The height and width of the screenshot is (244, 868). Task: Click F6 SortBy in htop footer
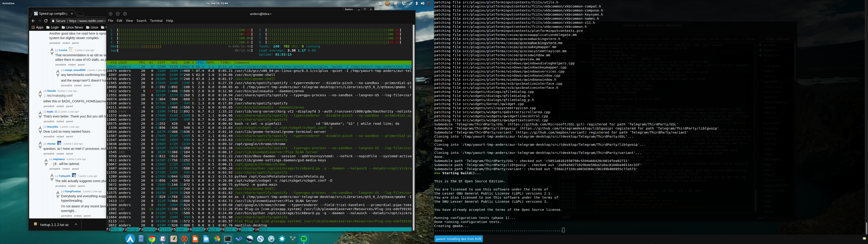196,229
